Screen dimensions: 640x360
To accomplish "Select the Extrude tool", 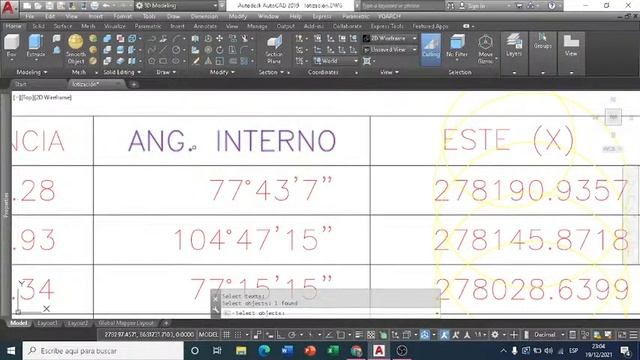I will [x=36, y=46].
